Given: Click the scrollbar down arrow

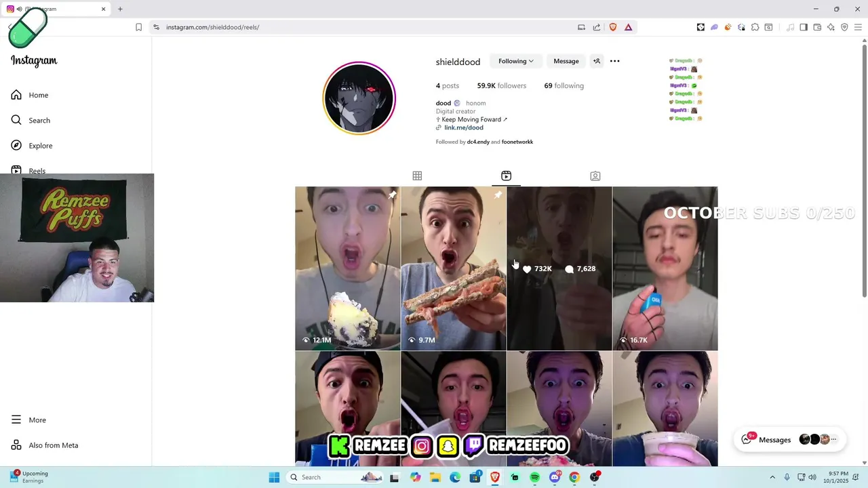Looking at the screenshot, I should click(x=864, y=462).
